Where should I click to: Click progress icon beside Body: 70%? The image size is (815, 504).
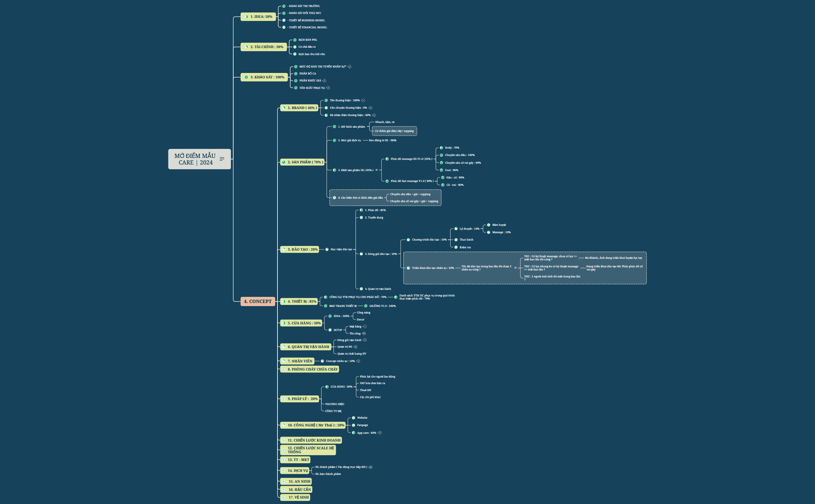click(441, 148)
